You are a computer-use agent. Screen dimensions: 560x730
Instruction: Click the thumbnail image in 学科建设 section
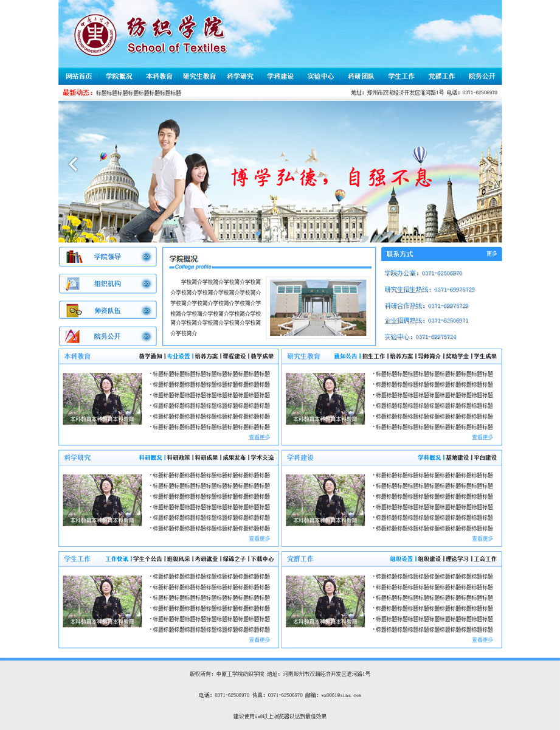point(325,500)
